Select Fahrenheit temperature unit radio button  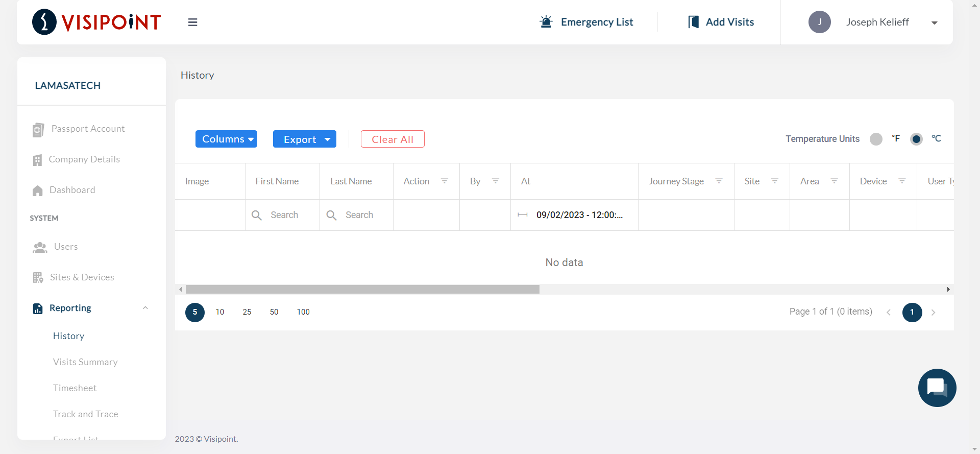(x=876, y=139)
